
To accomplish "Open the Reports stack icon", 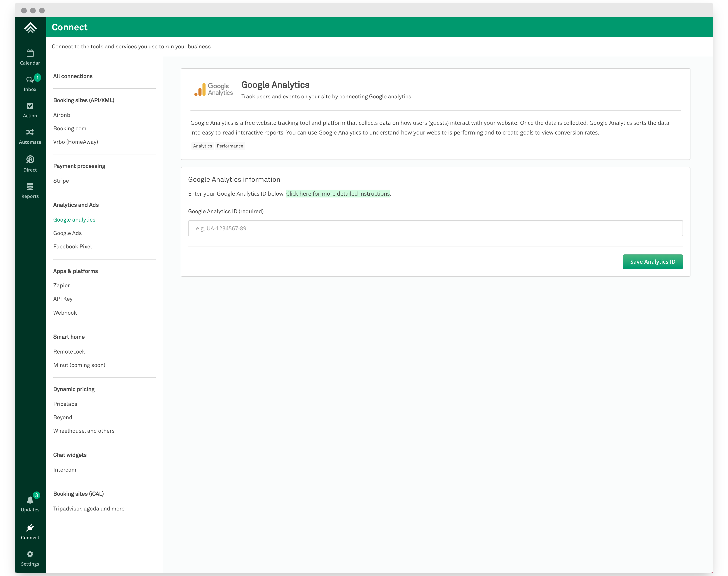I will pyautogui.click(x=30, y=190).
